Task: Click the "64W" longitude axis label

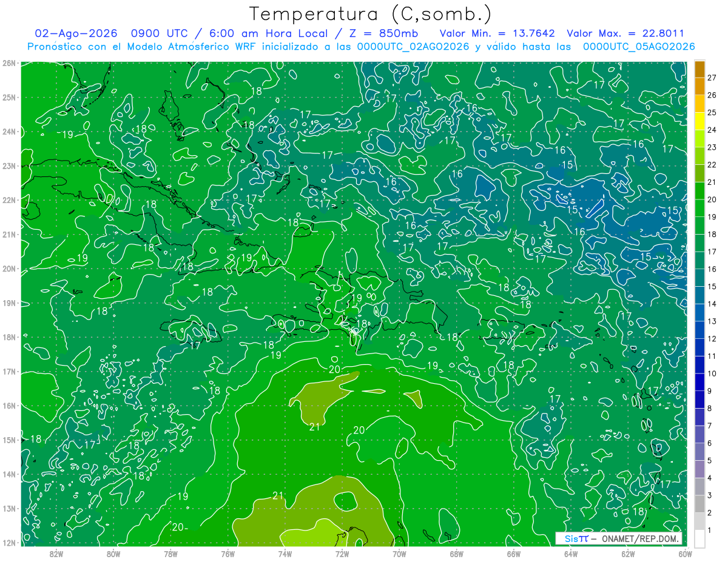Action: pos(571,554)
